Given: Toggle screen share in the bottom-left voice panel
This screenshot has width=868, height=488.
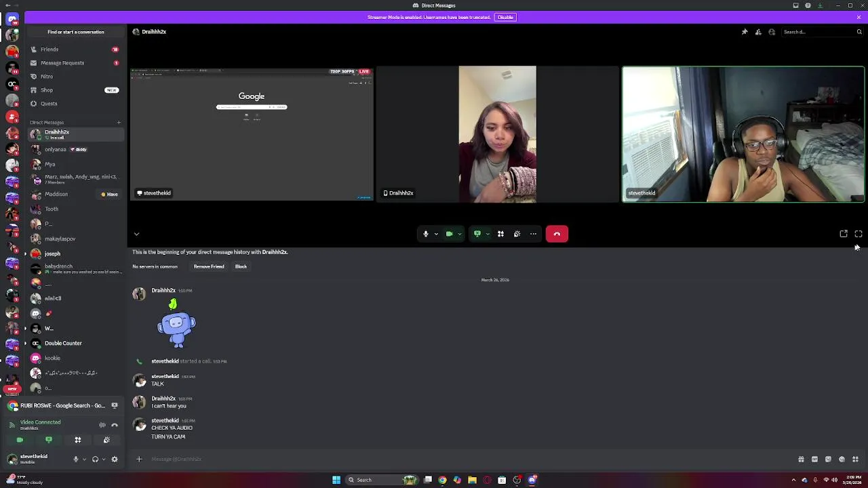Looking at the screenshot, I should tap(49, 440).
